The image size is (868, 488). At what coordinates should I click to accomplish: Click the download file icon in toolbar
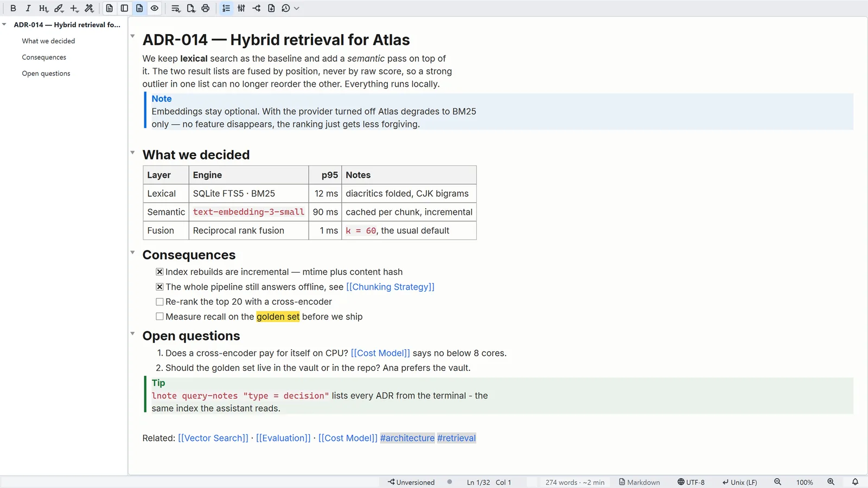pos(271,8)
